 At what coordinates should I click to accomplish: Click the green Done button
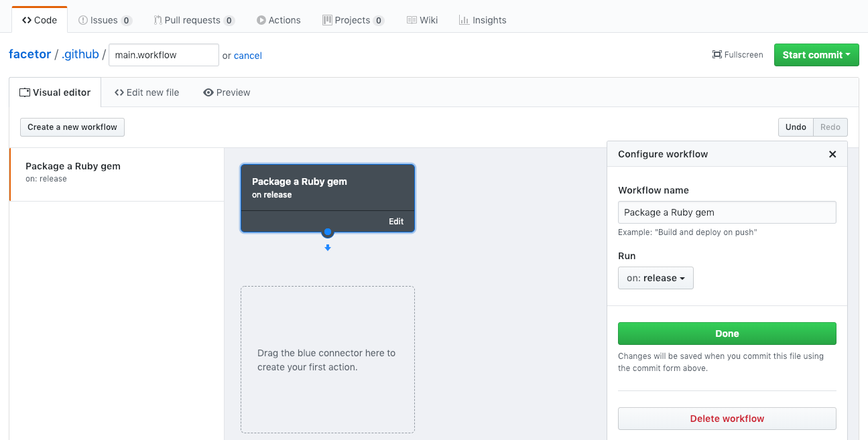click(x=727, y=334)
